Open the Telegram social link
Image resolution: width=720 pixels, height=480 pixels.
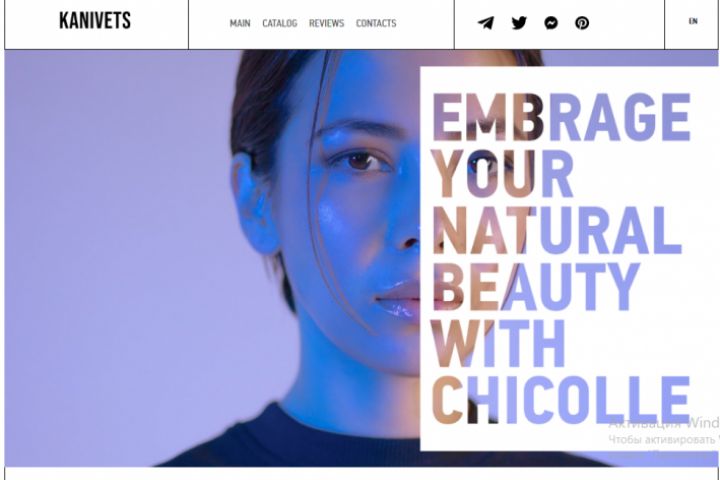[486, 23]
